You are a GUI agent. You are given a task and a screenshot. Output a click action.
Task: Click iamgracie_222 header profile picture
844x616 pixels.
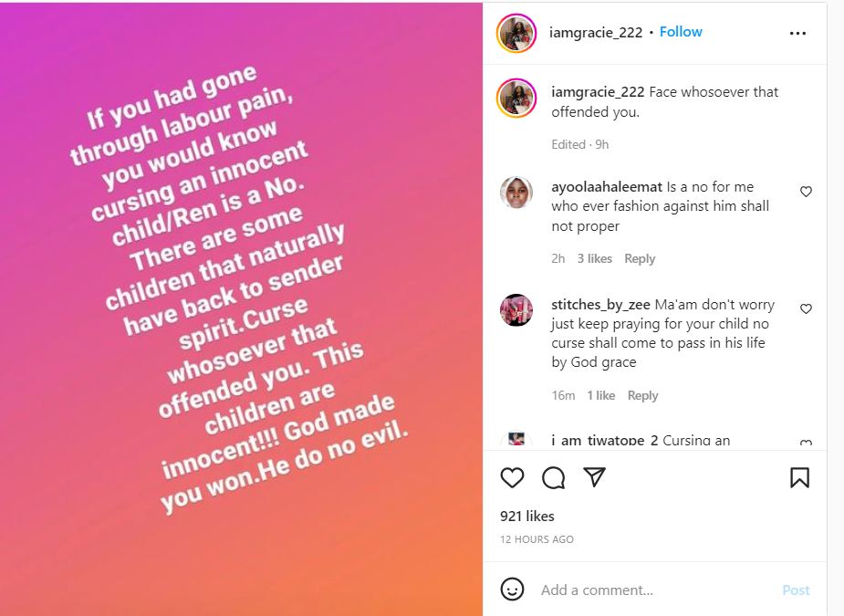(516, 33)
